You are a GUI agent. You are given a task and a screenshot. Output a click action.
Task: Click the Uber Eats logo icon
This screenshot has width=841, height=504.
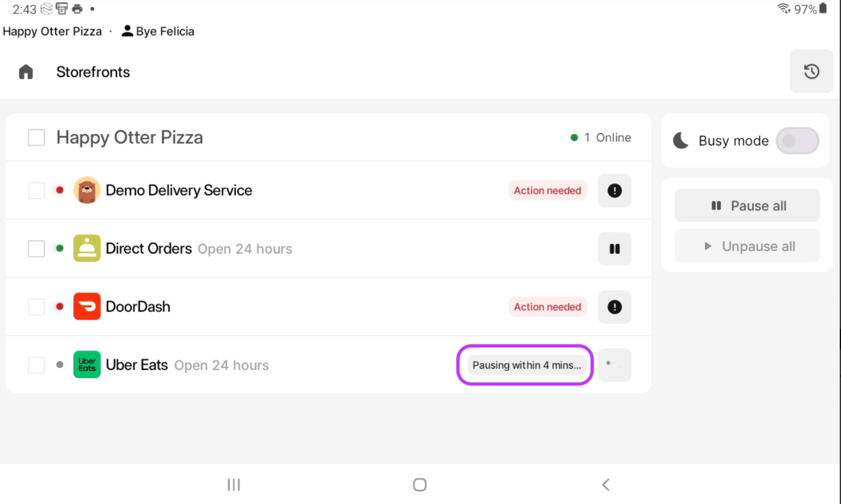pos(87,365)
